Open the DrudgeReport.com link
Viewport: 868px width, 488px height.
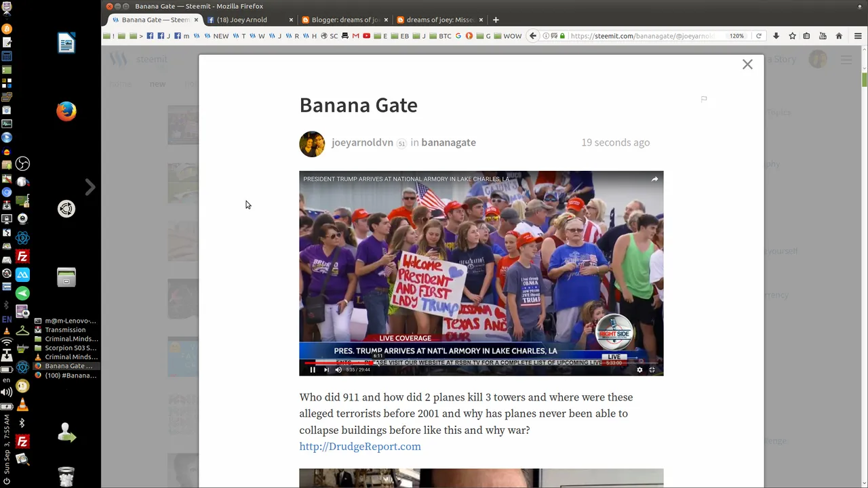coord(360,447)
